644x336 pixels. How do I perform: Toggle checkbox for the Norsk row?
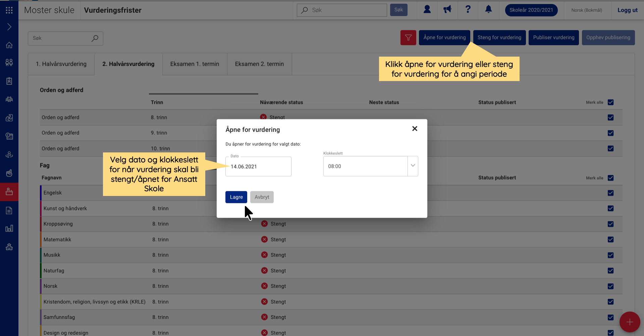point(610,286)
